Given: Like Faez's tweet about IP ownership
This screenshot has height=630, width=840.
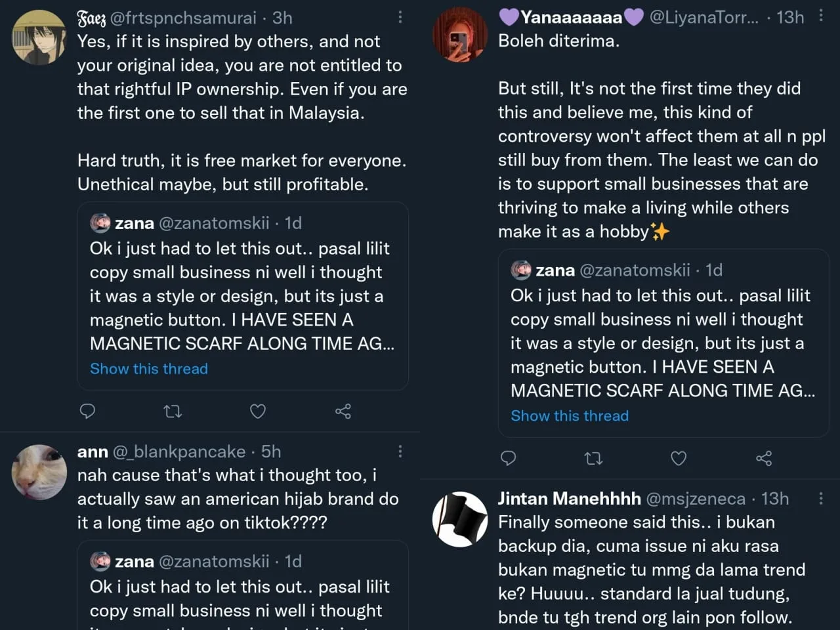Looking at the screenshot, I should click(x=258, y=411).
